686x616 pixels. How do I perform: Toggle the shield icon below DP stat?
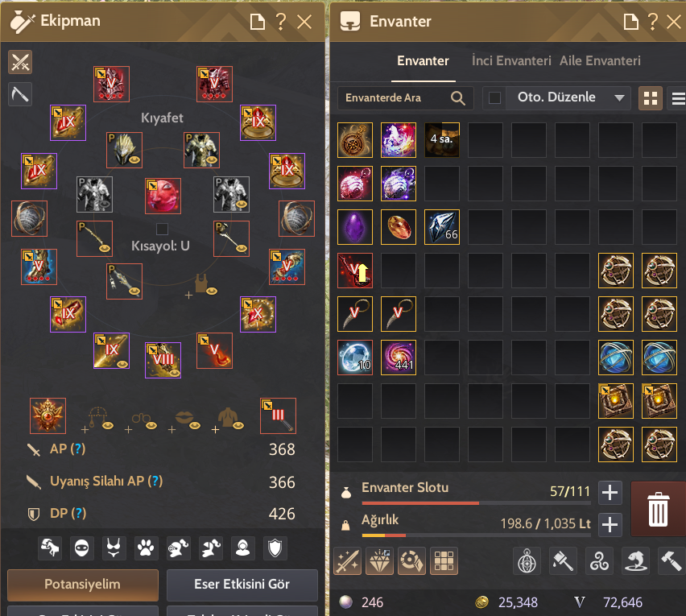[275, 548]
